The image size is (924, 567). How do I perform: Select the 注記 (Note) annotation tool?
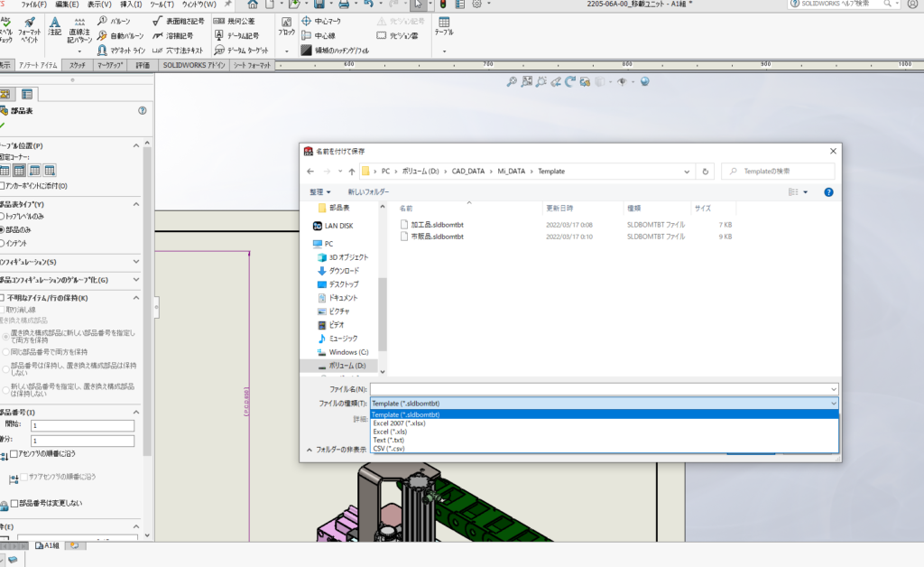point(56,25)
